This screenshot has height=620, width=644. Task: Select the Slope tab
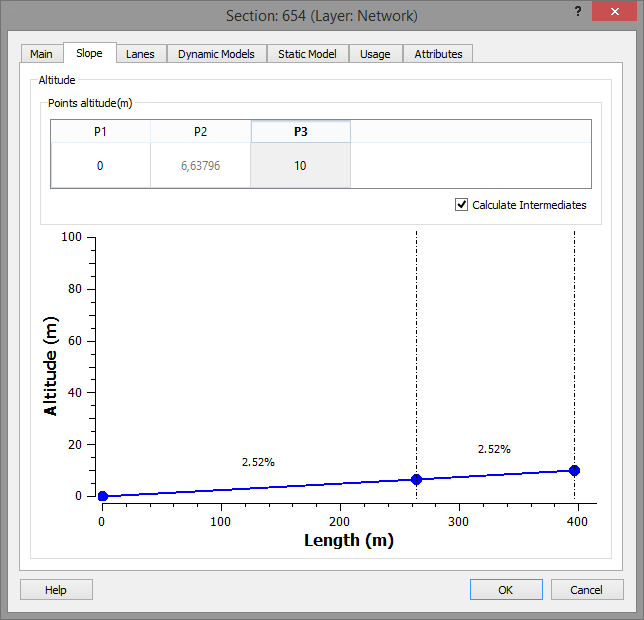pos(89,53)
